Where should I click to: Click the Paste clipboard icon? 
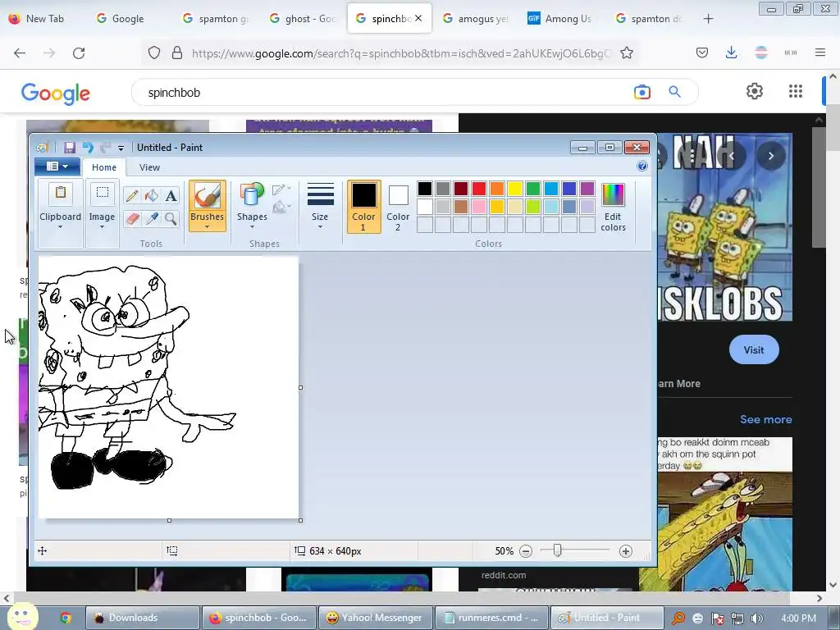(61, 192)
